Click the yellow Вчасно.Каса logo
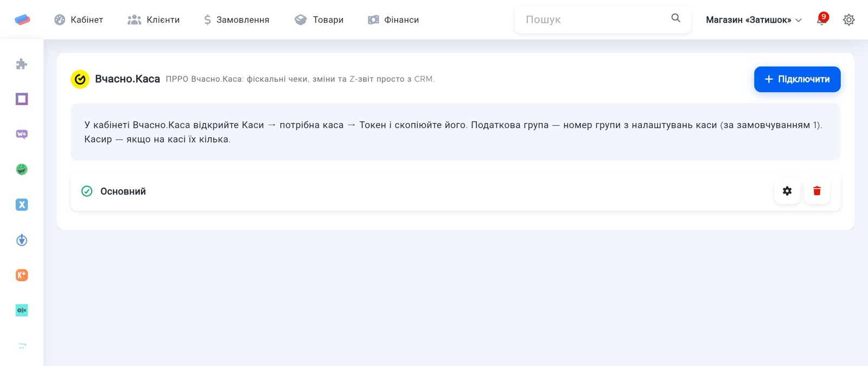 80,79
